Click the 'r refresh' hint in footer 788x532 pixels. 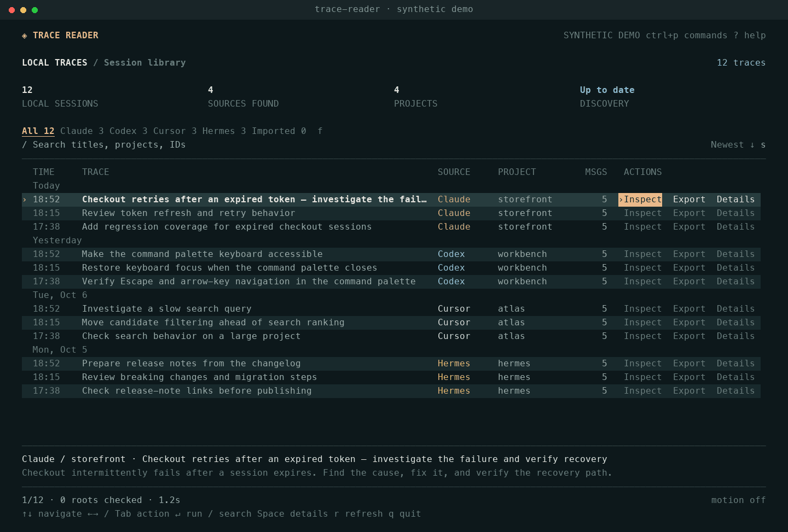(x=358, y=514)
